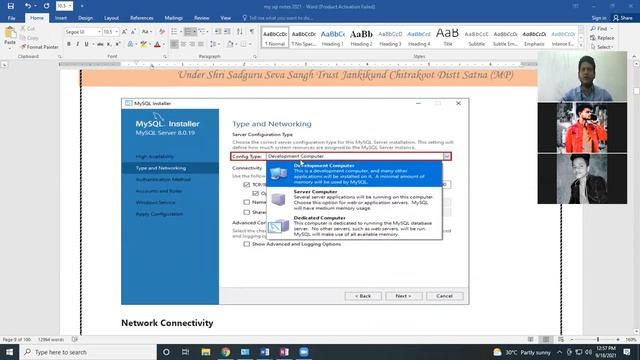This screenshot has width=640, height=360.
Task: Click the Replace button
Action: pyautogui.click(x=602, y=38)
